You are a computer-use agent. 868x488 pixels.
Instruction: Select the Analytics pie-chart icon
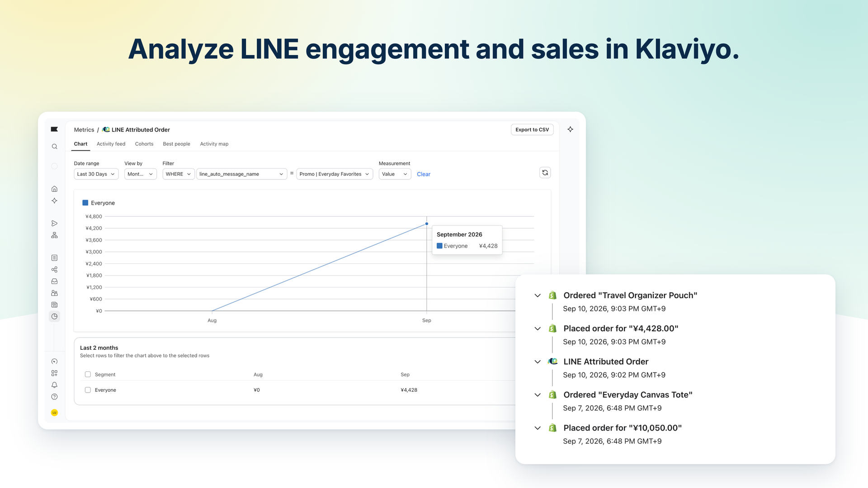(54, 316)
